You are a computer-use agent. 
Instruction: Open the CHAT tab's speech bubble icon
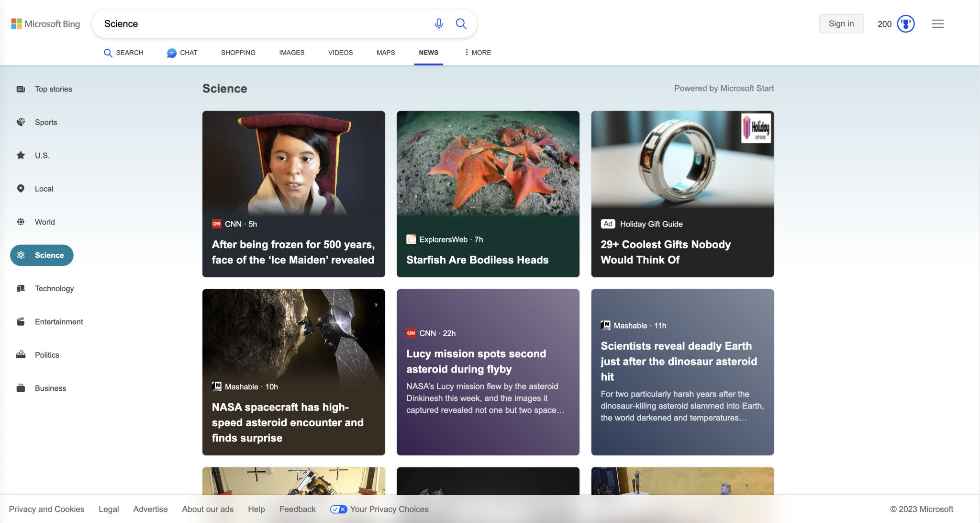pos(171,53)
